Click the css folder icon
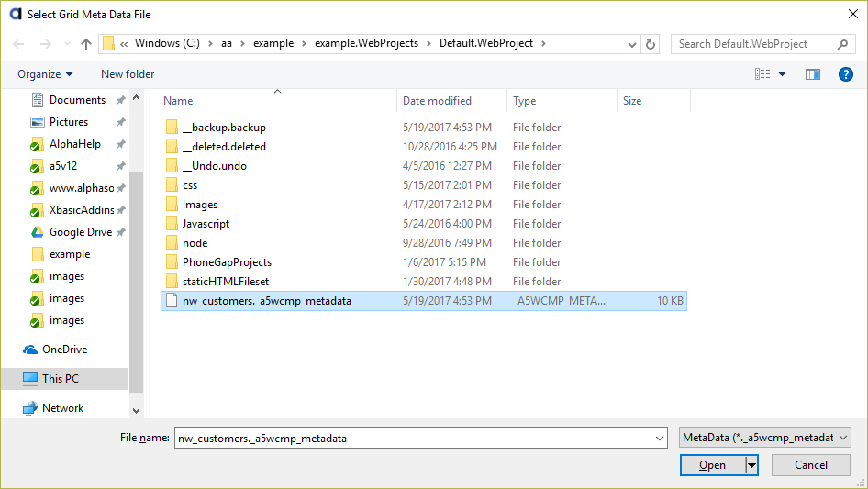 tap(172, 185)
